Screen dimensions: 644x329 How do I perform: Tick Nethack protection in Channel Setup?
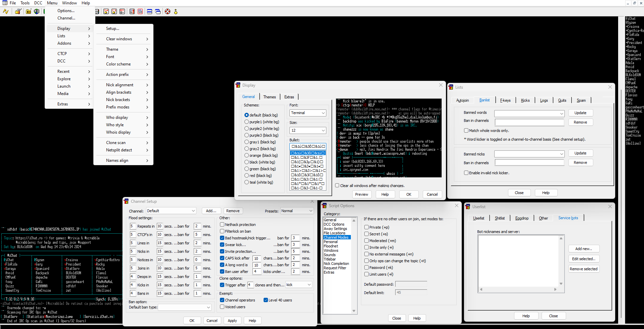pos(238,225)
